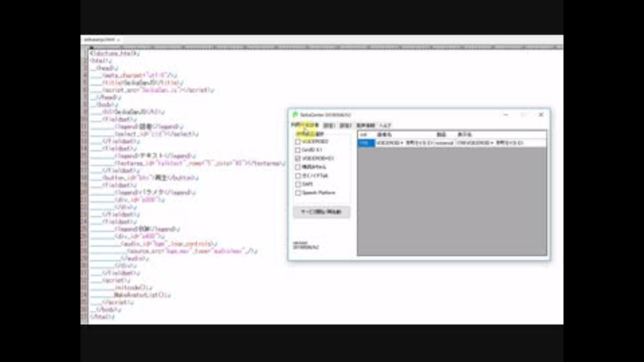644x362 pixels.
Task: Open the ヘルプ tab in SeikaCenter
Action: pyautogui.click(x=385, y=125)
